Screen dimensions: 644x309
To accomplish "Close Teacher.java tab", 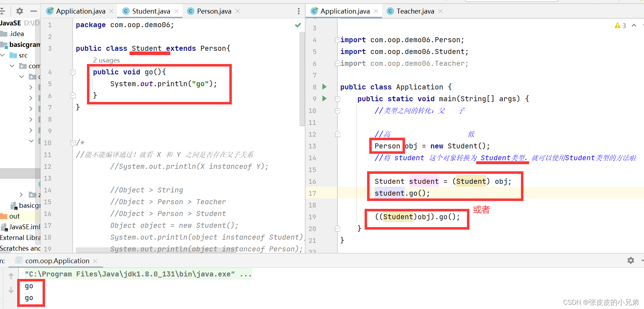I will pos(440,11).
